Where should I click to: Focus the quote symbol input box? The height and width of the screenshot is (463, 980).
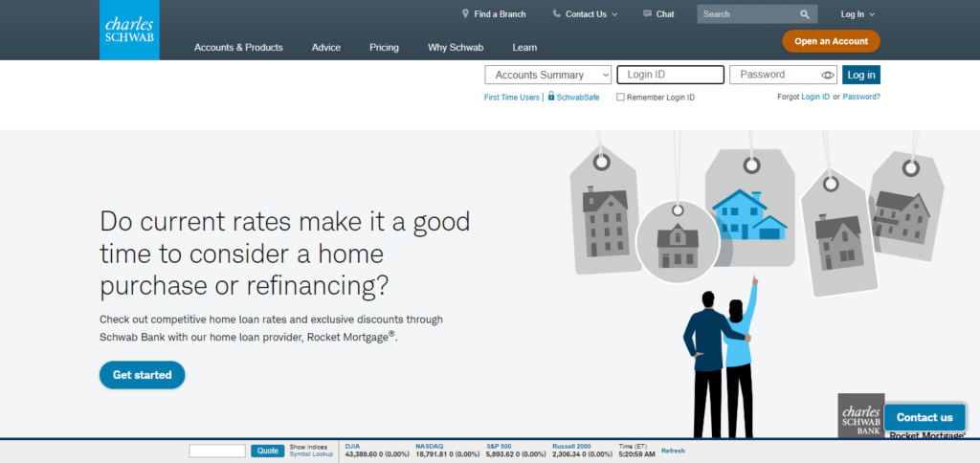point(217,451)
